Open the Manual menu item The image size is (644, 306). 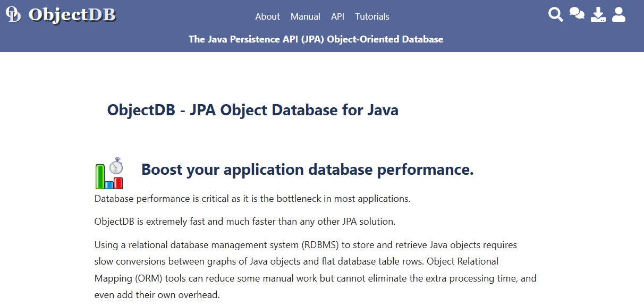click(306, 16)
